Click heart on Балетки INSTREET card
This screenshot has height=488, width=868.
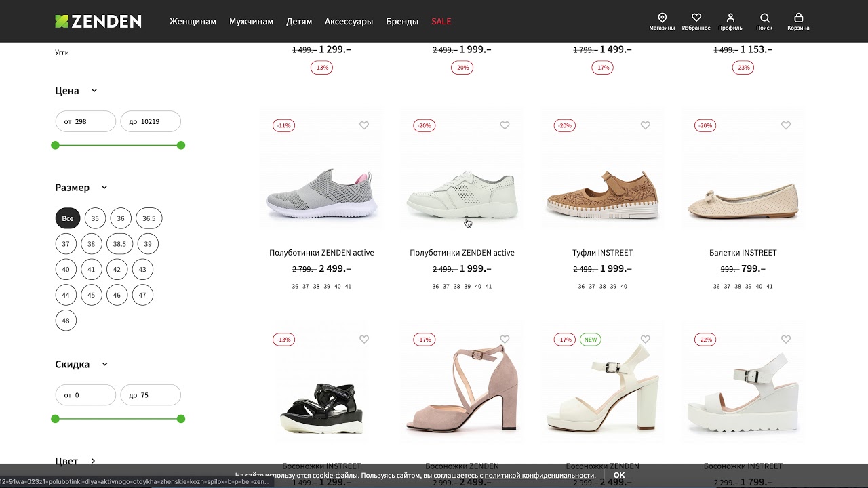pyautogui.click(x=785, y=125)
